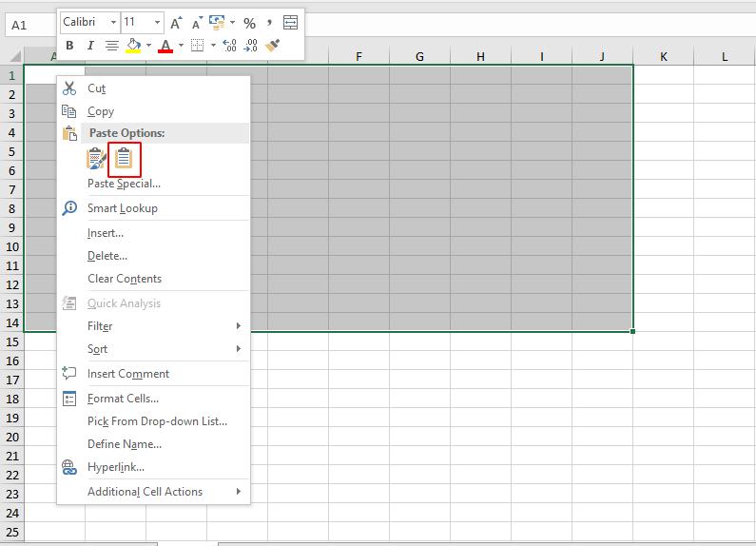Click the Name Box showing A1
This screenshot has width=756, height=546.
(29, 25)
